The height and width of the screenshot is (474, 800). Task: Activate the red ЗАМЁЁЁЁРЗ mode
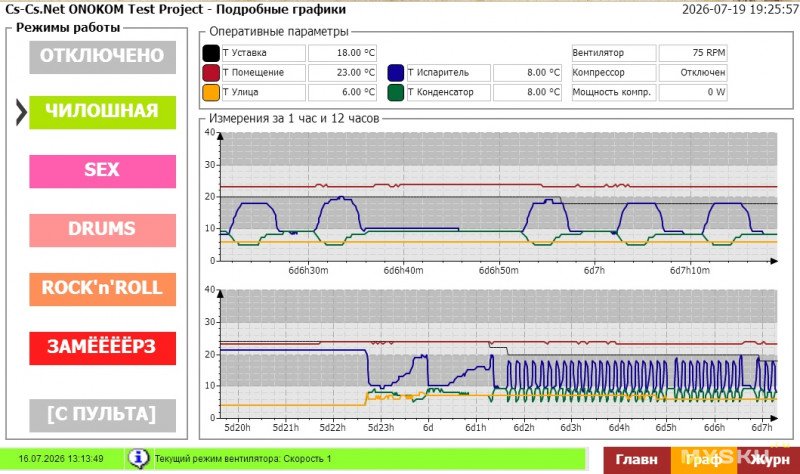pyautogui.click(x=103, y=348)
